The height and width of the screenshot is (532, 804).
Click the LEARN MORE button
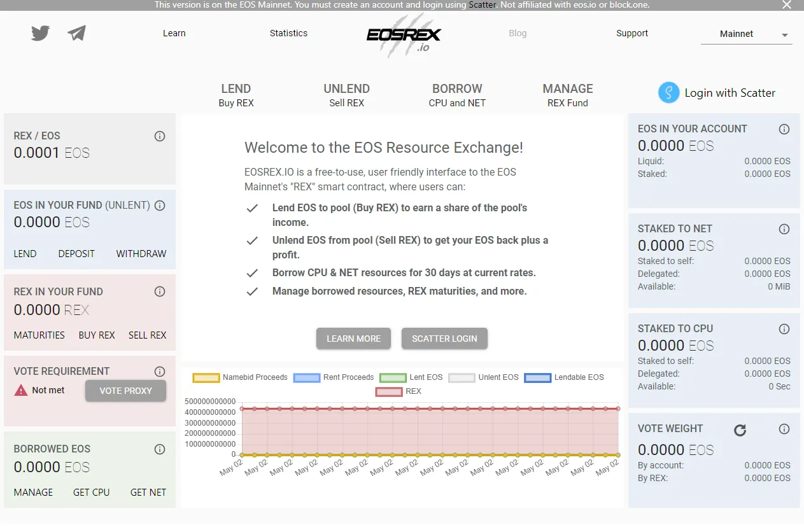354,339
